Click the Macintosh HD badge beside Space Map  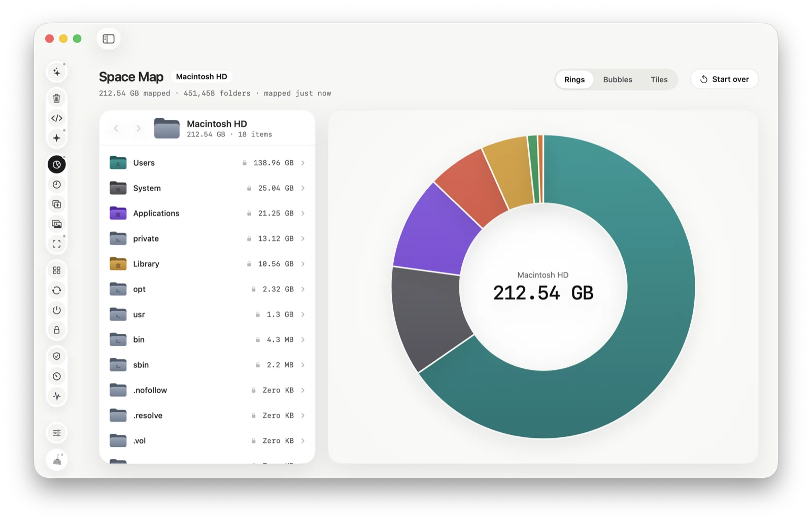click(201, 77)
